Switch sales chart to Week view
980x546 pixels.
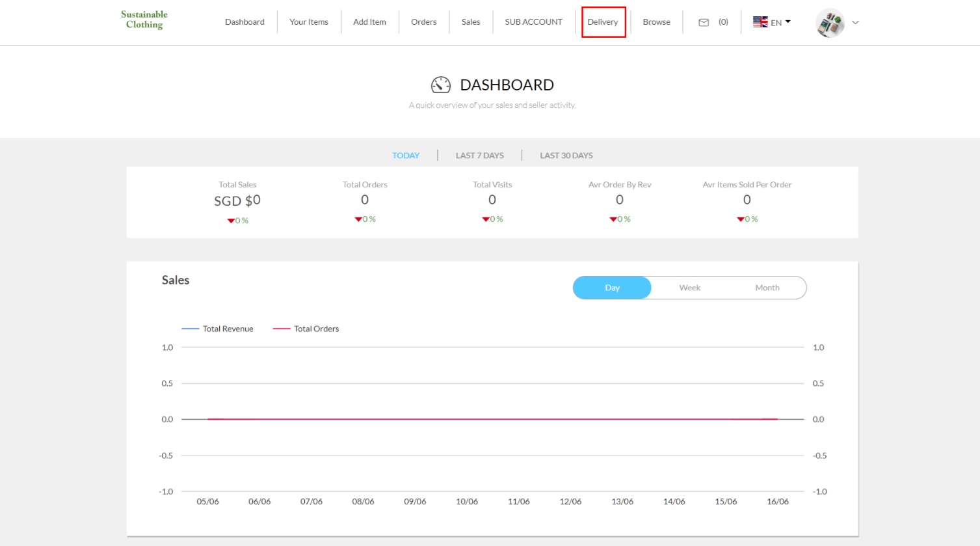pyautogui.click(x=689, y=288)
